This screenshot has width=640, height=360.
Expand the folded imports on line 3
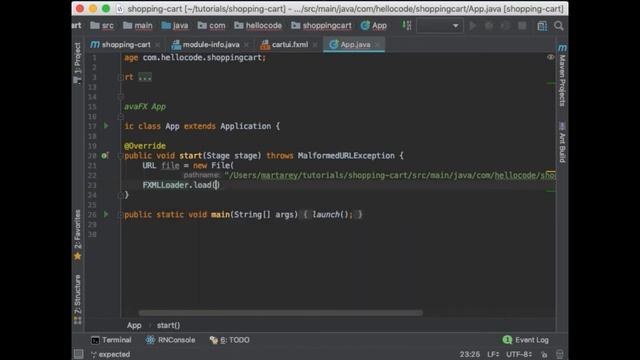click(120, 77)
